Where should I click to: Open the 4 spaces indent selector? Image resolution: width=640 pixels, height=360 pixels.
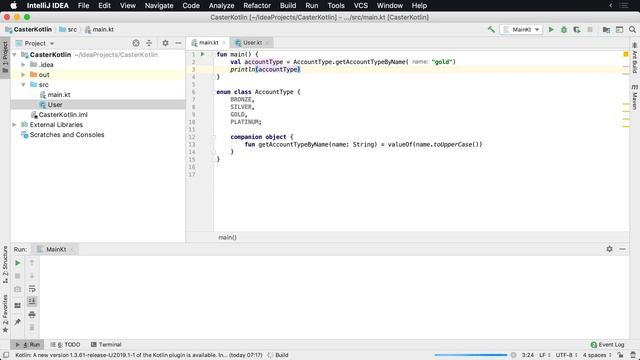[x=597, y=355]
